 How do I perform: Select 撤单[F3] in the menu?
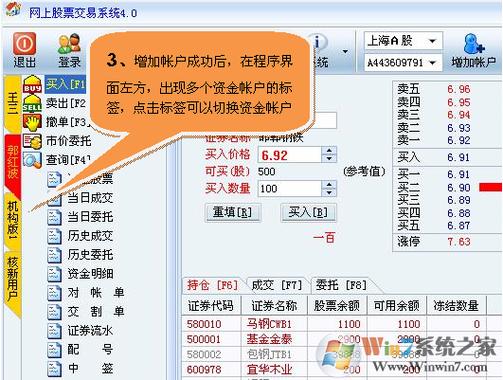coord(68,122)
